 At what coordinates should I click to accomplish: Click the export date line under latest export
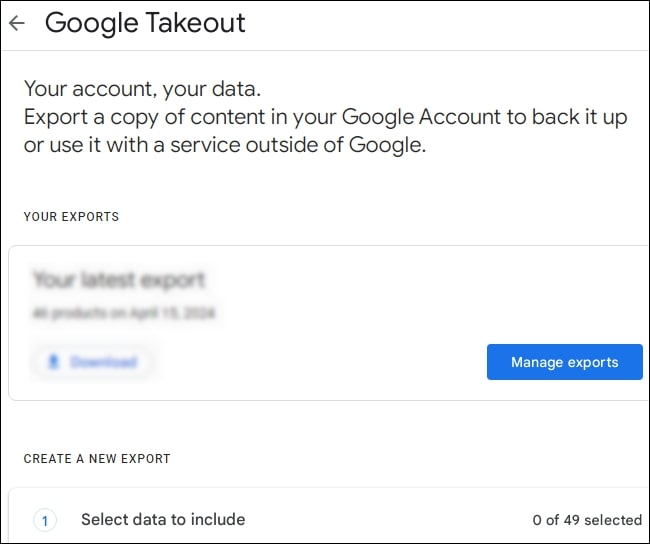click(x=124, y=313)
